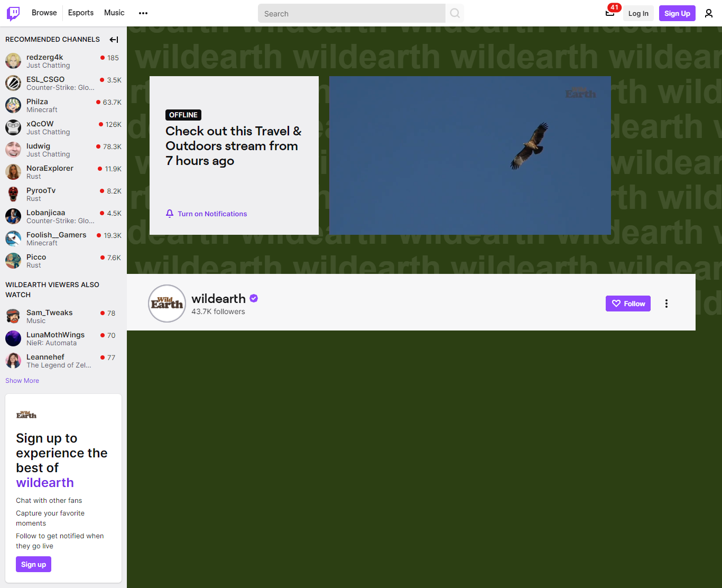Open Sam_Tweaks channel avatar
Viewport: 722px width, 588px height.
point(13,316)
